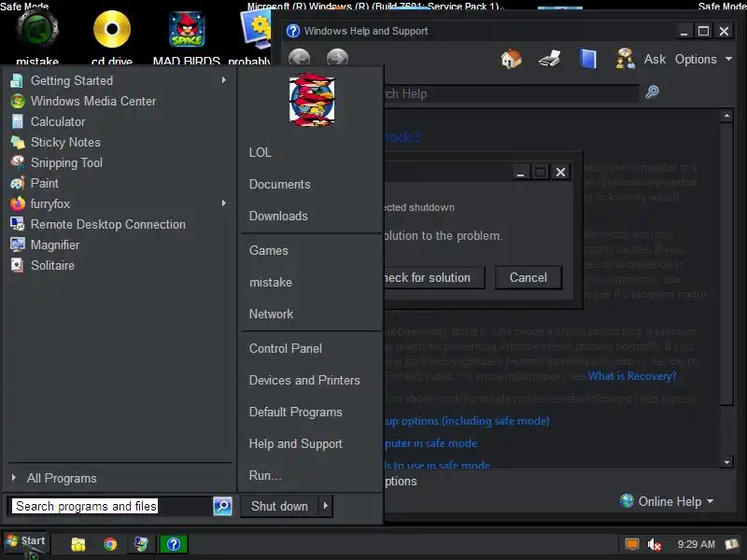The height and width of the screenshot is (560, 747).
Task: Click Ask in Help toolbar
Action: [655, 60]
